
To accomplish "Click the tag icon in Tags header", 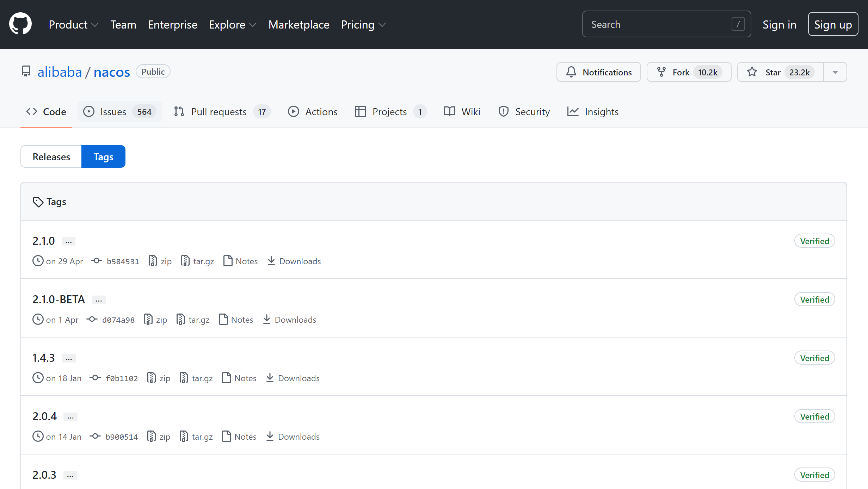I will pyautogui.click(x=38, y=202).
